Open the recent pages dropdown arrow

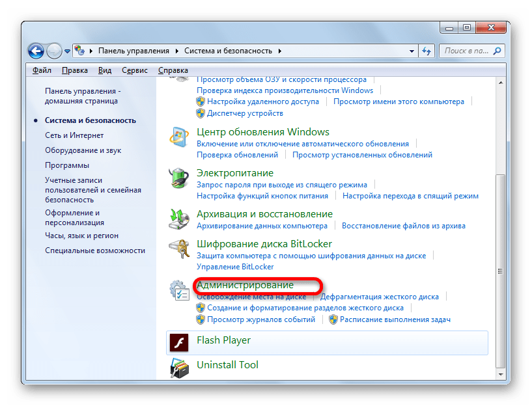point(67,51)
